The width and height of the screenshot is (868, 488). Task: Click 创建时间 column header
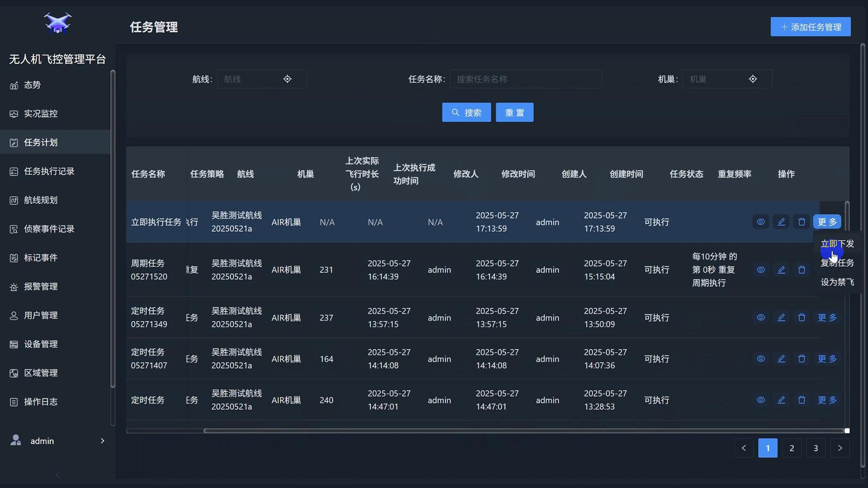[x=626, y=174]
